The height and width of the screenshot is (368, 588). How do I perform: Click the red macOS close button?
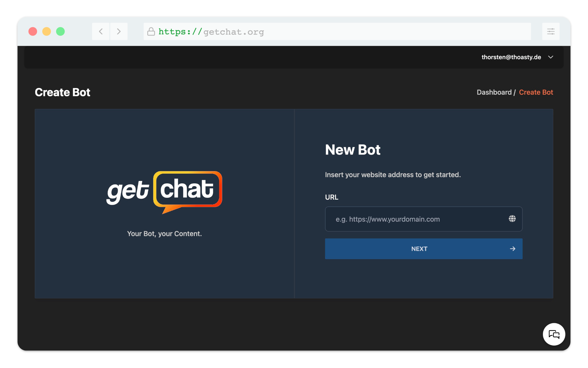click(x=32, y=32)
